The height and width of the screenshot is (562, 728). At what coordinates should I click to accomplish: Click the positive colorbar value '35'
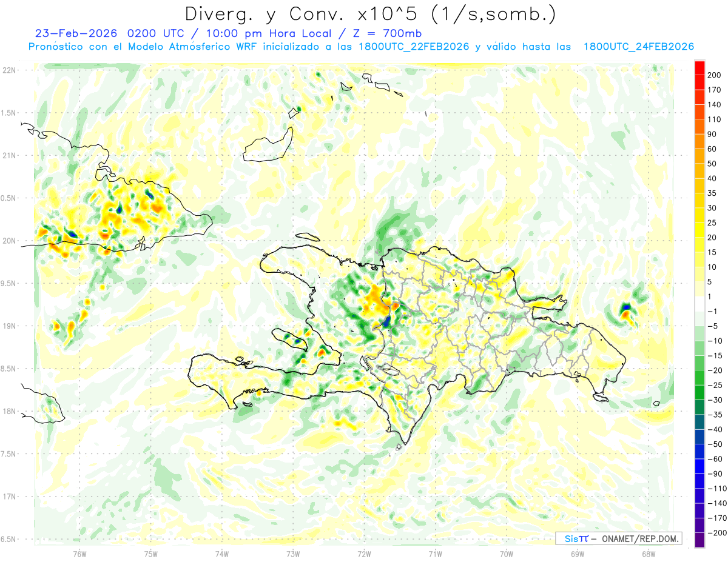(x=712, y=193)
